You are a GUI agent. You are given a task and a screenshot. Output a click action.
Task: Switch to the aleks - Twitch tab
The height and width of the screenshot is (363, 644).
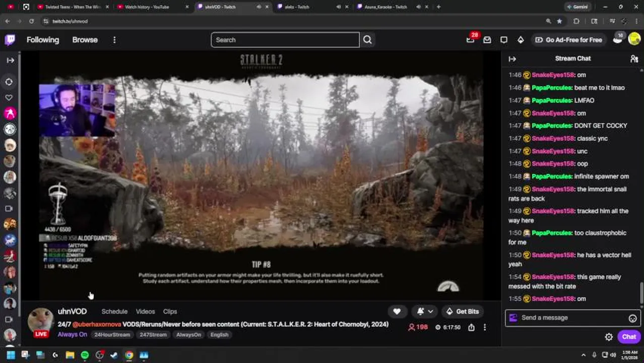click(297, 7)
